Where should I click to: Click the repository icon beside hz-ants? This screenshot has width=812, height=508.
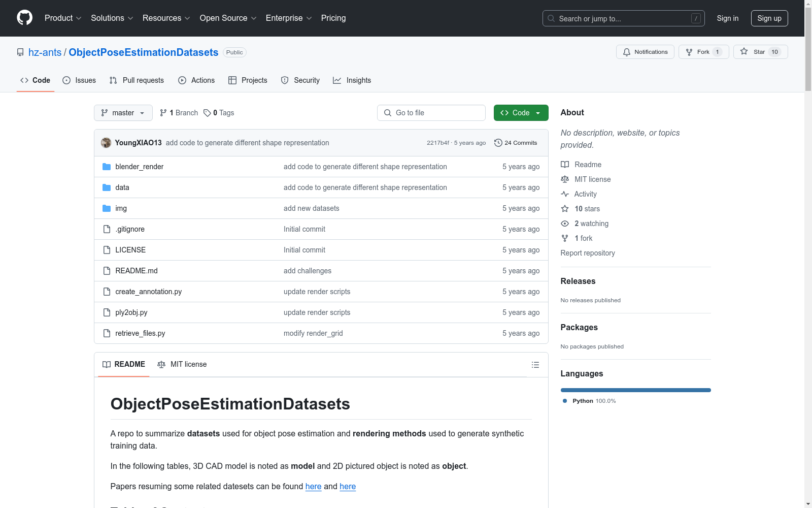20,52
